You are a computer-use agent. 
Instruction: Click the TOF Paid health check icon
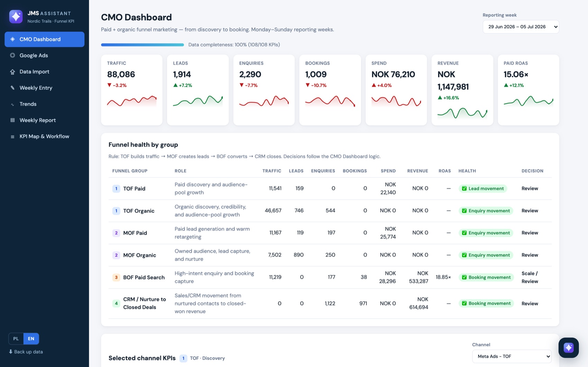tap(464, 189)
